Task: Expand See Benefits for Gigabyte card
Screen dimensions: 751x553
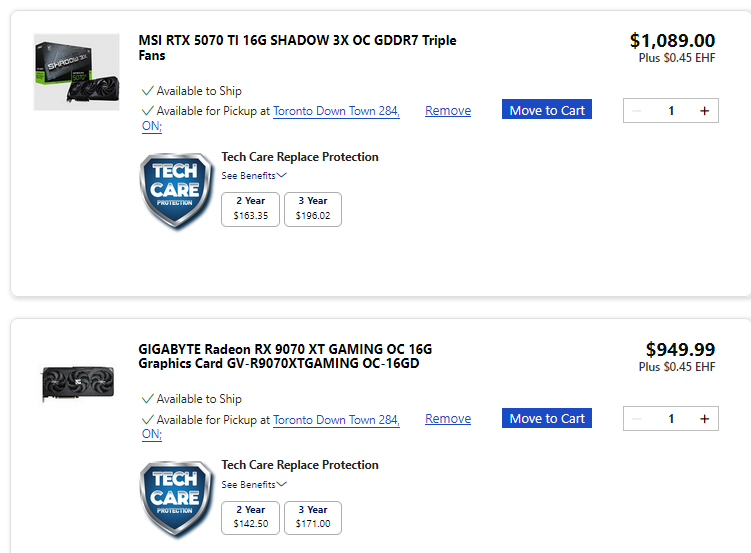Action: point(254,484)
